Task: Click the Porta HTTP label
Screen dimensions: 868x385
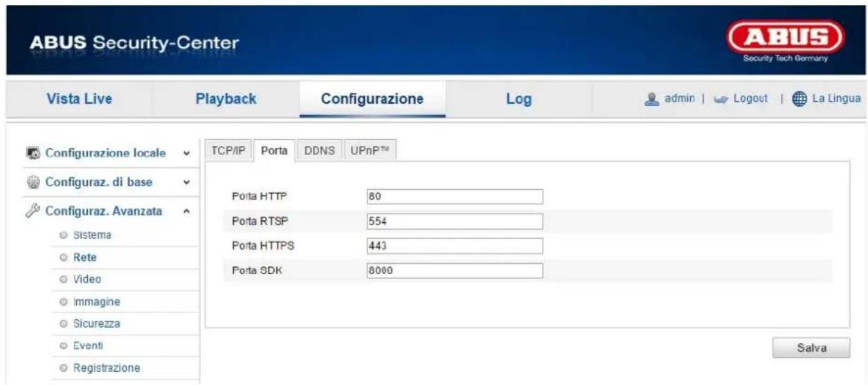Action: (260, 197)
